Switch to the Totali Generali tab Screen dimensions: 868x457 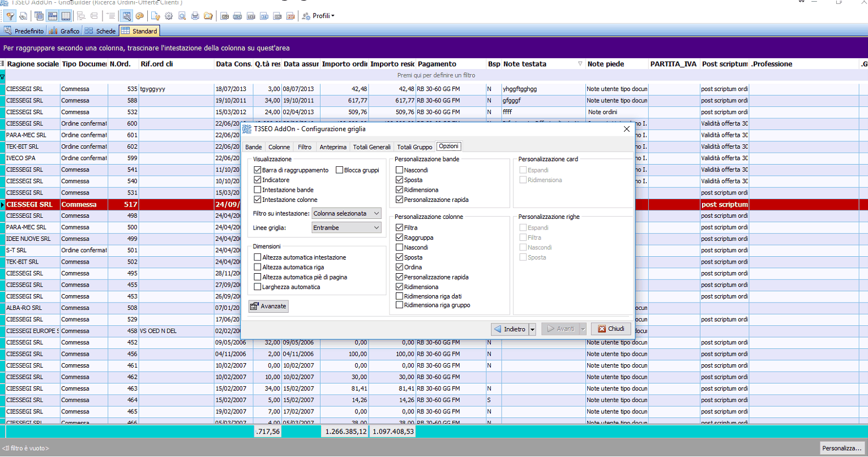pos(372,147)
